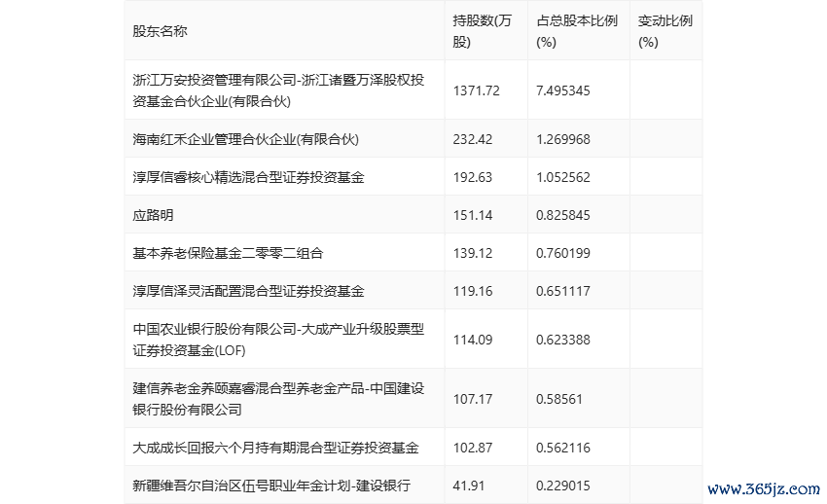Click the percentage 0.651117
Viewport: 827px width, 504px height.
coord(562,291)
